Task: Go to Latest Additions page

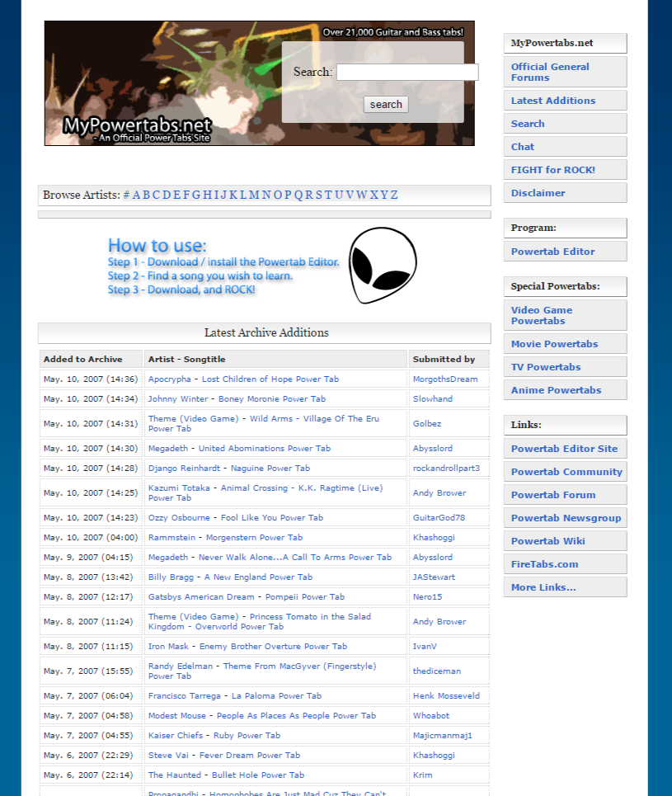Action: [x=552, y=101]
